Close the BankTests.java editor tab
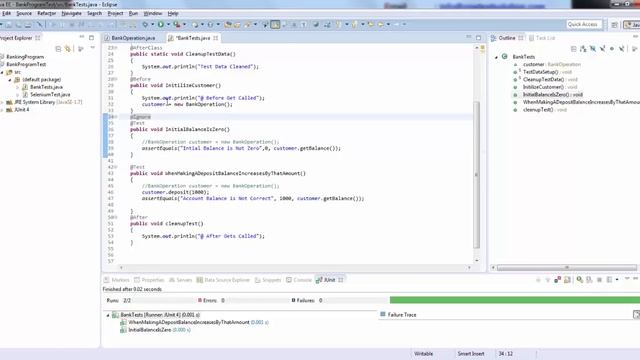Image resolution: width=640 pixels, height=360 pixels. [x=216, y=38]
